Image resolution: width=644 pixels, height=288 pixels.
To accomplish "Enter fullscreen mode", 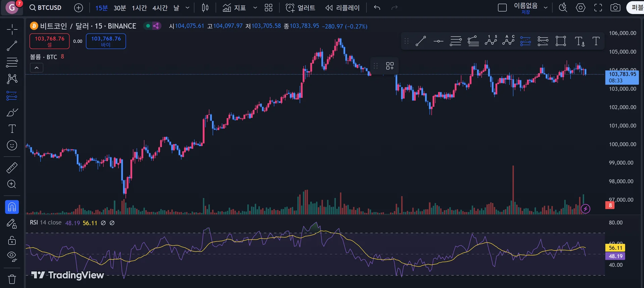I will (598, 8).
